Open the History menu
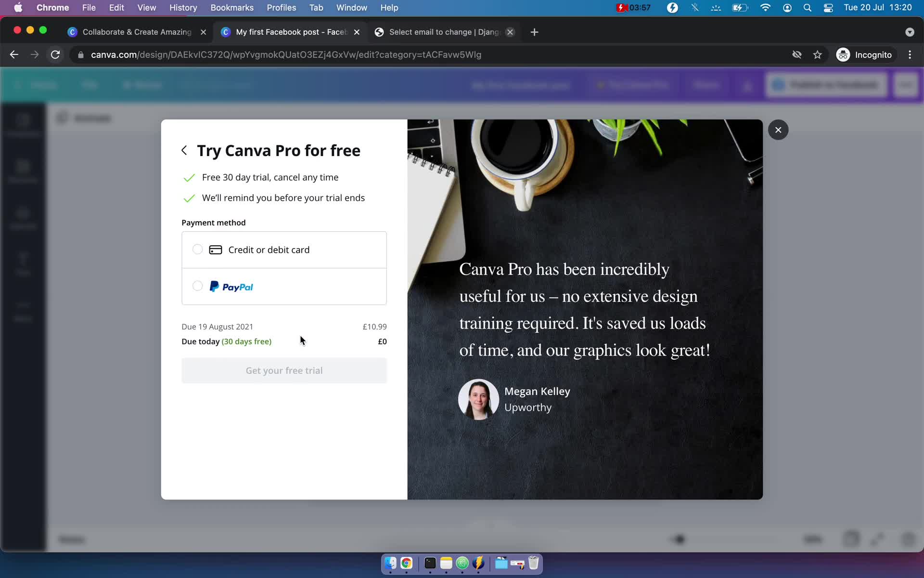The width and height of the screenshot is (924, 578). (x=183, y=8)
